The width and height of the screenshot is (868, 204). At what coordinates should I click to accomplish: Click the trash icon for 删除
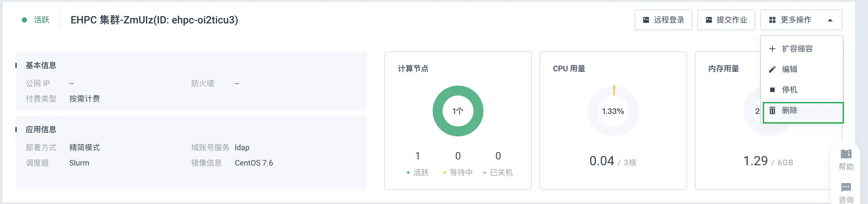pyautogui.click(x=772, y=110)
